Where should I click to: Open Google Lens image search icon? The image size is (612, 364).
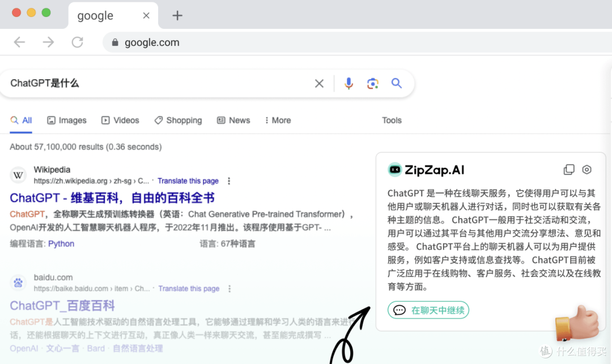point(373,83)
